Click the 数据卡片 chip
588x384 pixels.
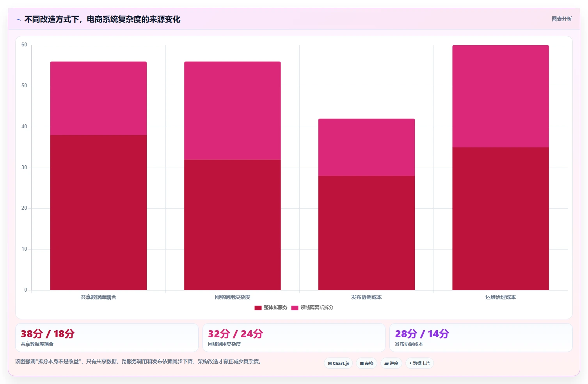(x=419, y=363)
